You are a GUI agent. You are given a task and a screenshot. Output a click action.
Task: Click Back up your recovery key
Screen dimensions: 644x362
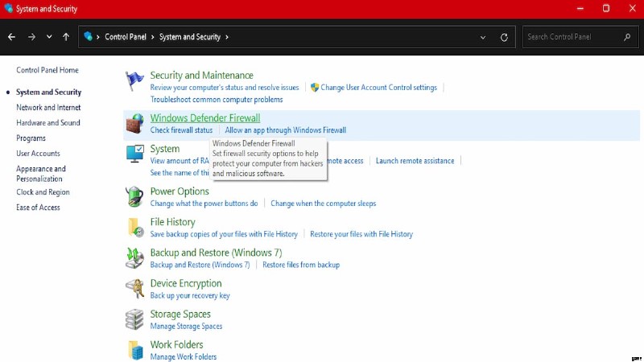(190, 295)
